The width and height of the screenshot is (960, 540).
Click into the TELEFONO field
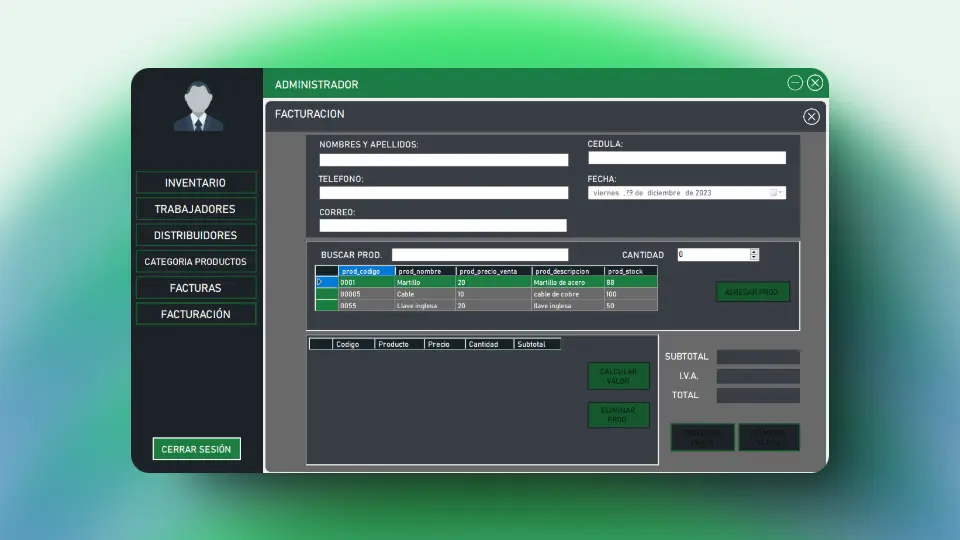pos(444,193)
